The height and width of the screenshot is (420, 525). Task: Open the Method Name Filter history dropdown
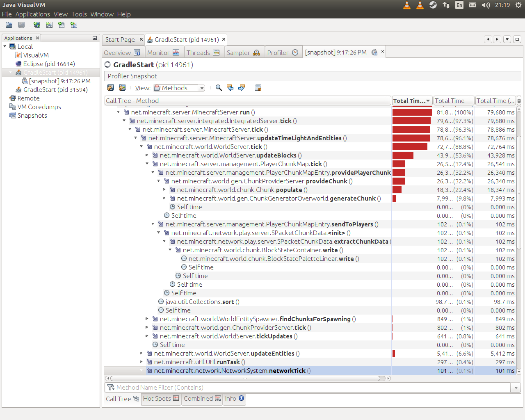(x=516, y=387)
